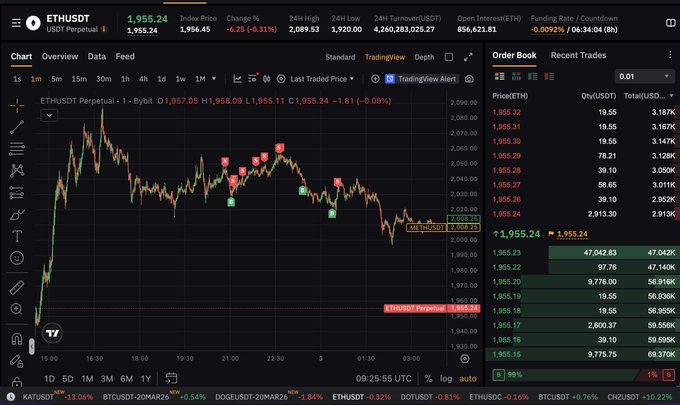Toggle the auto scale option
This screenshot has height=405, width=680.
point(468,379)
